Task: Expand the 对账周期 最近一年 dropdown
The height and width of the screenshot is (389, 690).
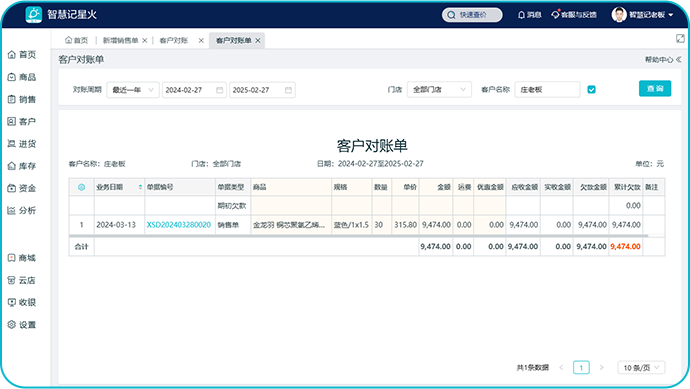Action: [133, 90]
